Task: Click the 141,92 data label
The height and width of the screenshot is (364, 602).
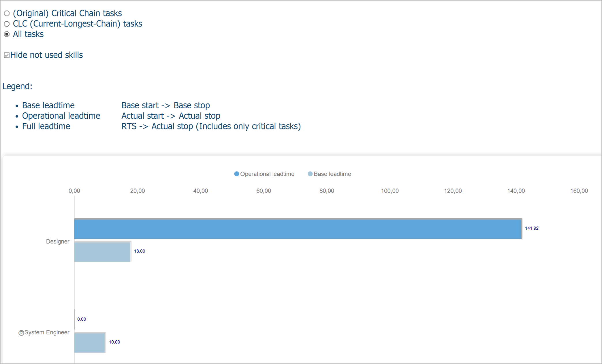Action: 532,228
